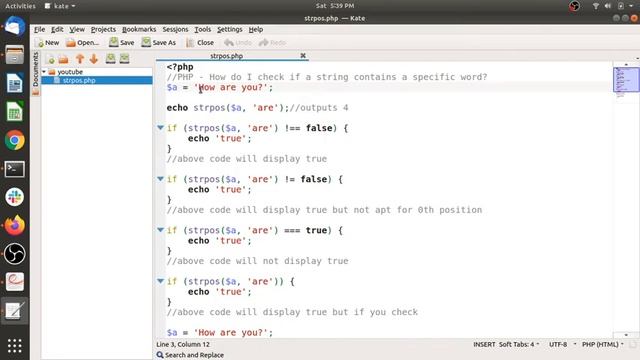640x360 pixels.
Task: Click the Open... toolbar button
Action: (x=82, y=42)
